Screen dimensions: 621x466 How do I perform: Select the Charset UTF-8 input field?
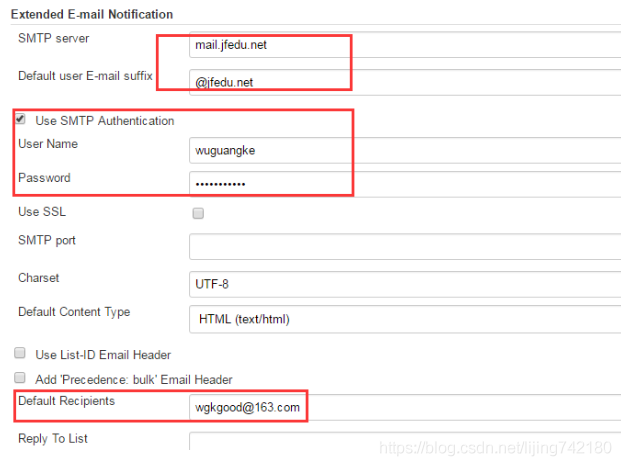pyautogui.click(x=400, y=284)
